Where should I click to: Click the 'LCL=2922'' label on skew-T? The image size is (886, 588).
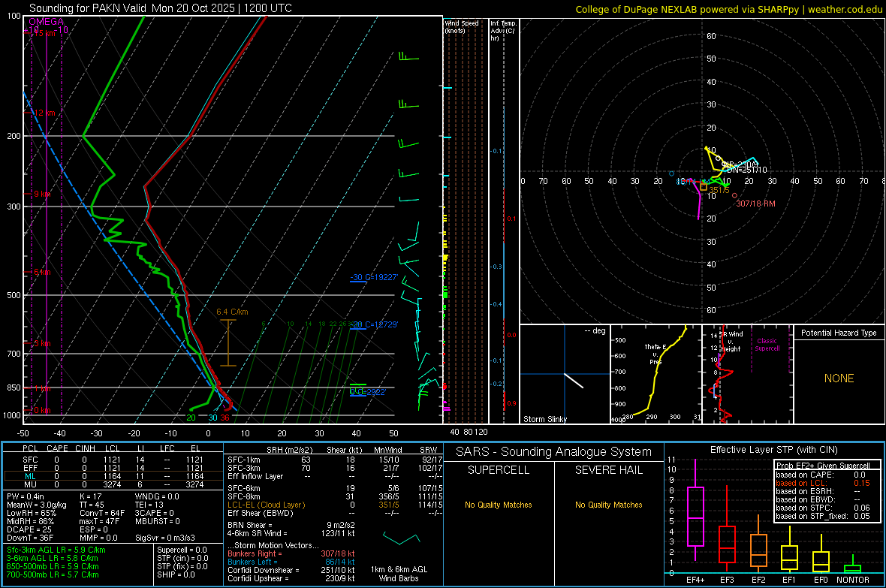pos(367,392)
